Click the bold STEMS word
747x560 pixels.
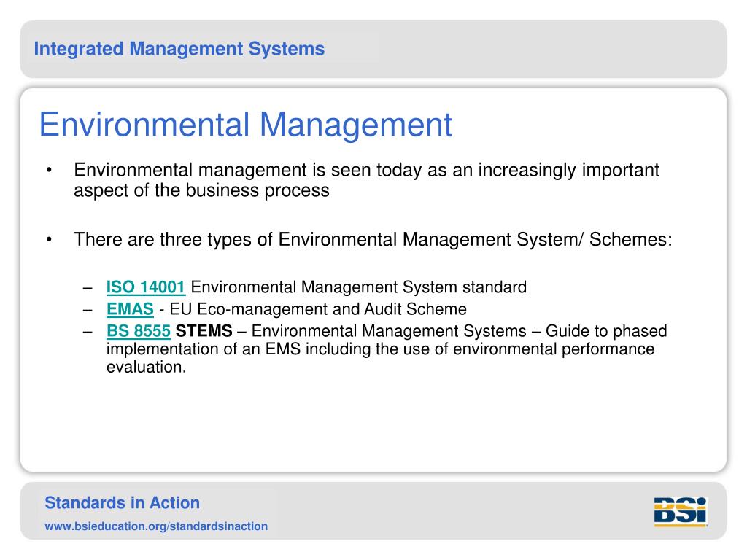pos(204,330)
